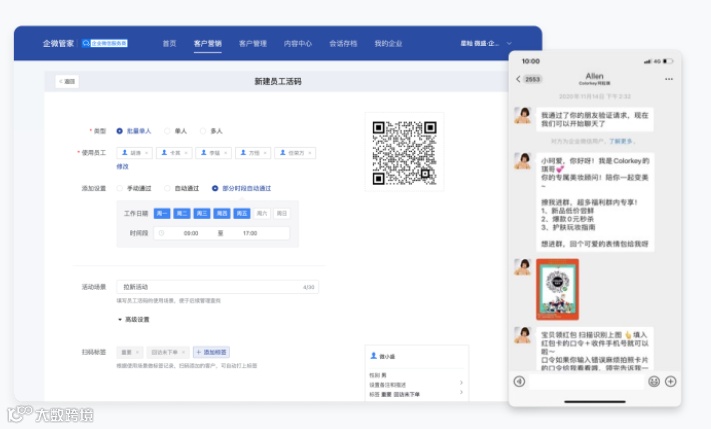The width and height of the screenshot is (711, 429).
Task: Choose 部分时段自动通过 add setting
Action: (215, 188)
